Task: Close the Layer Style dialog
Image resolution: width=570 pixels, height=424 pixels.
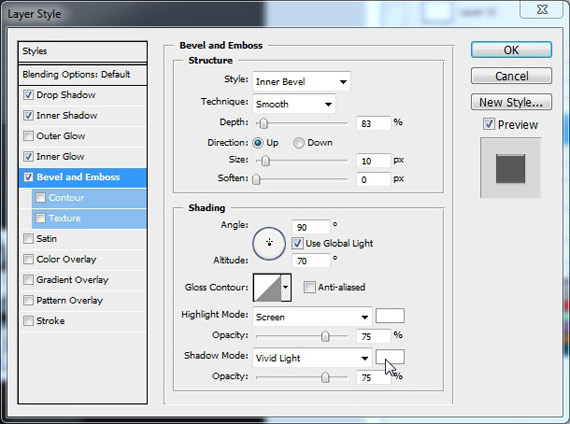Action: click(542, 9)
